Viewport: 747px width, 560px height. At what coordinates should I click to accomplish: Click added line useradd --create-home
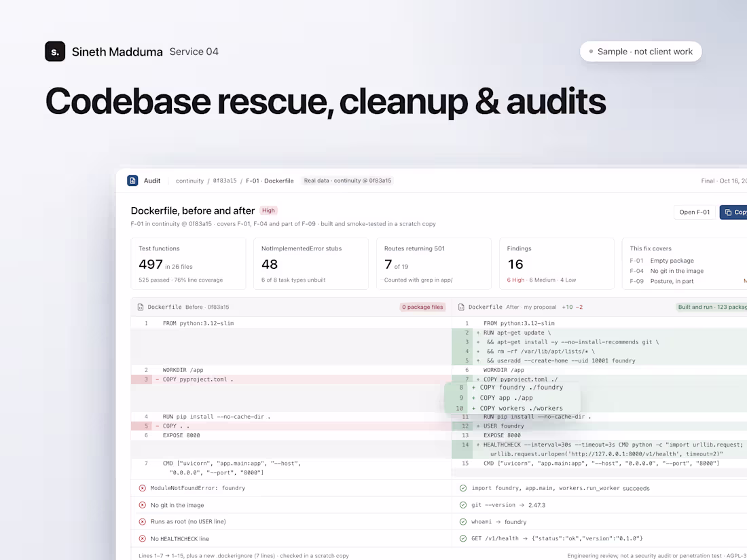pos(600,361)
